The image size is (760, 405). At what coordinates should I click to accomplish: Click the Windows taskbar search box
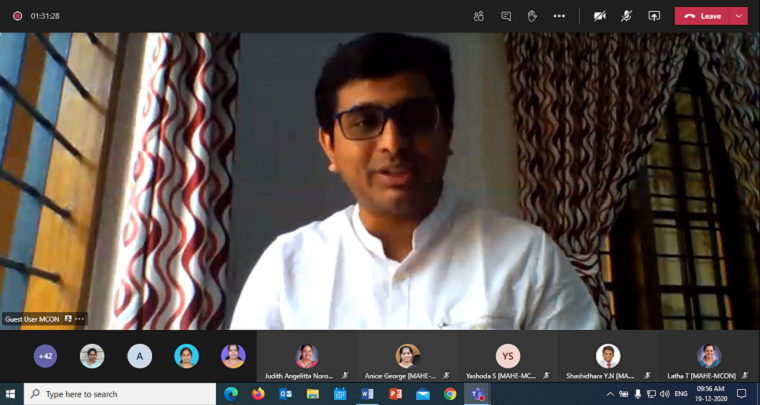pyautogui.click(x=120, y=394)
